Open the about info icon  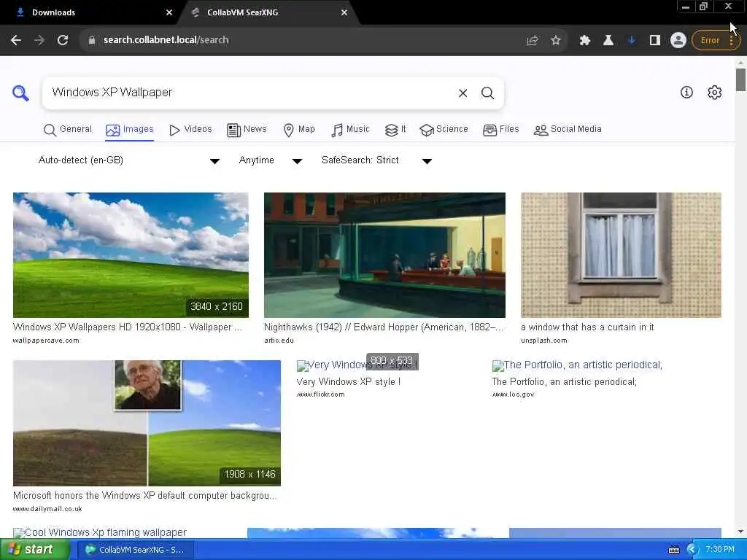coord(686,93)
